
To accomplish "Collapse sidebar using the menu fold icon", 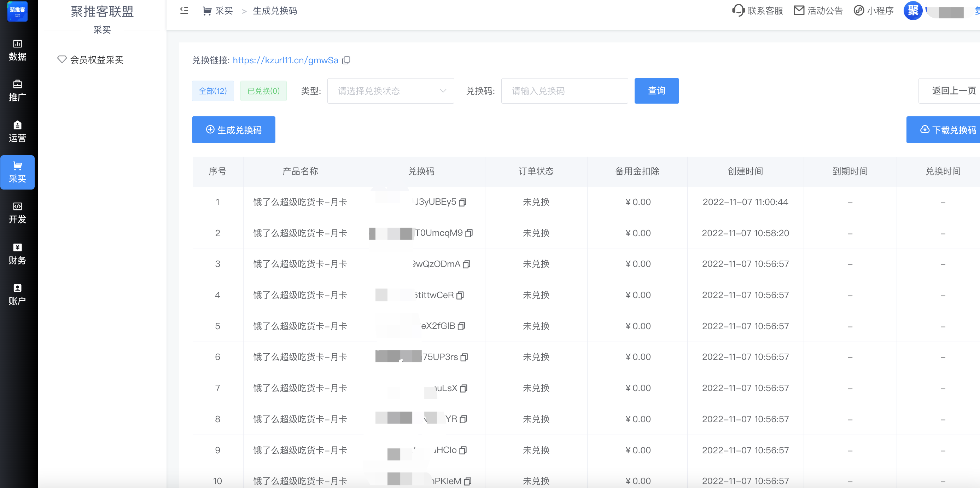I will click(184, 11).
